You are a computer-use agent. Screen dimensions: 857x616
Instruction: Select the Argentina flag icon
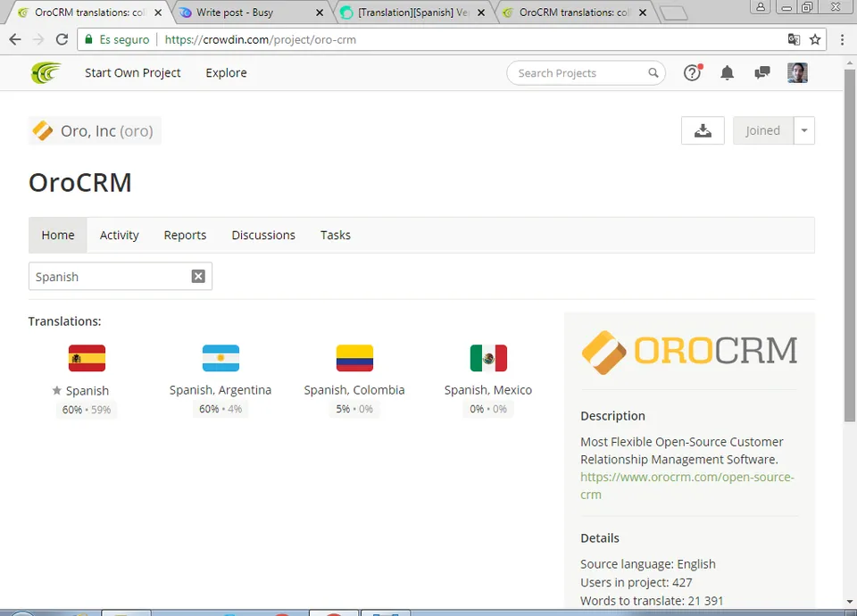(x=220, y=358)
